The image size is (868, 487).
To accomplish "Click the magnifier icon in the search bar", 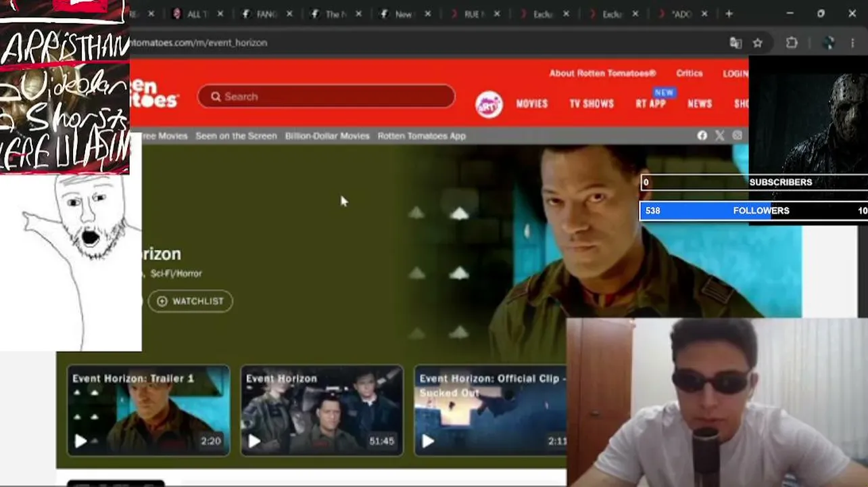I will point(216,97).
